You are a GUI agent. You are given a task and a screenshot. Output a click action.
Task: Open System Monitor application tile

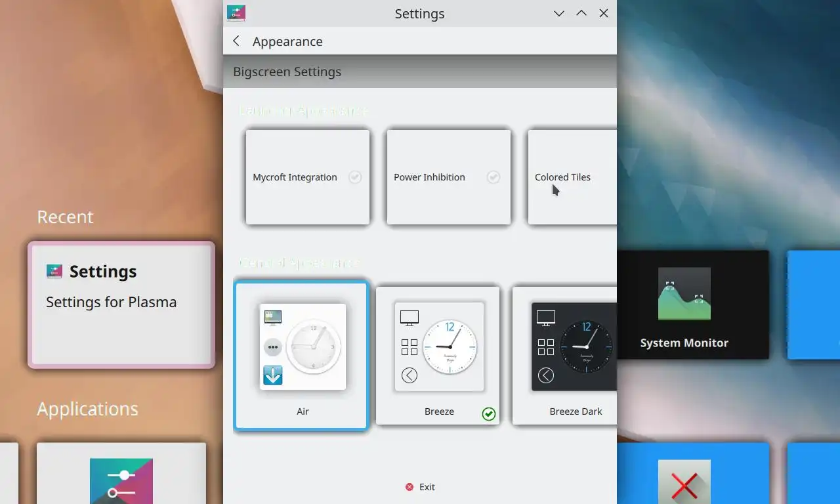(x=692, y=304)
